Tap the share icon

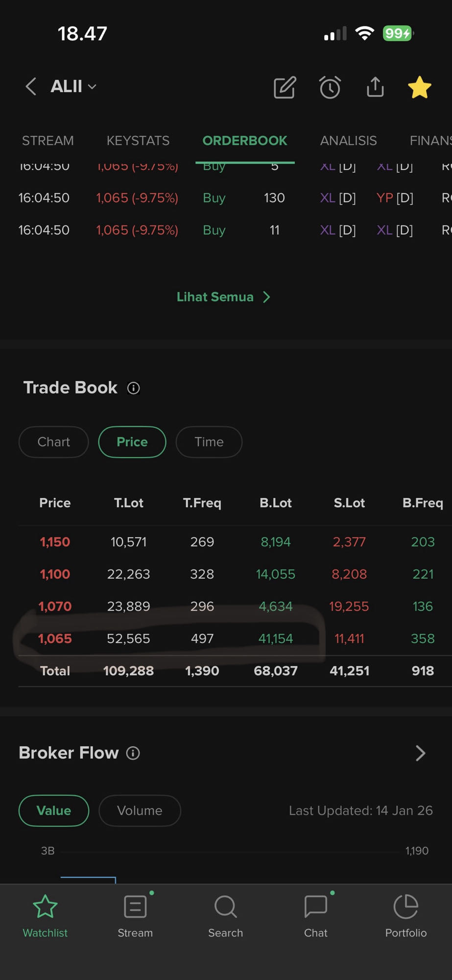click(375, 87)
